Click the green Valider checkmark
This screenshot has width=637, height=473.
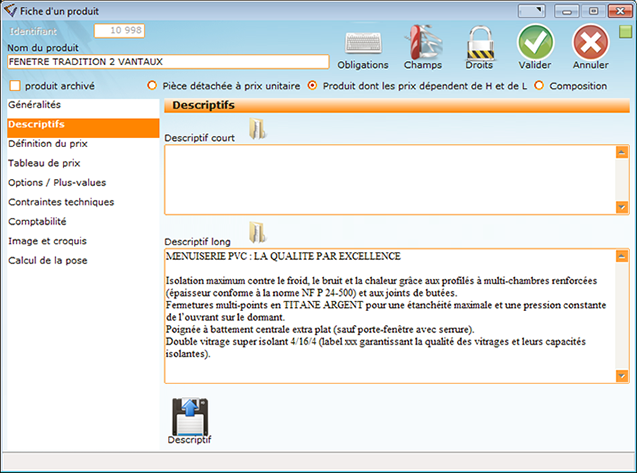tap(535, 42)
